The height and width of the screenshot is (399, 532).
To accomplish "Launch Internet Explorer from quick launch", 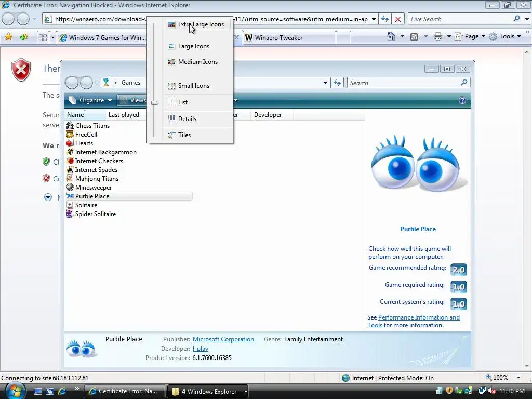I will (62, 391).
